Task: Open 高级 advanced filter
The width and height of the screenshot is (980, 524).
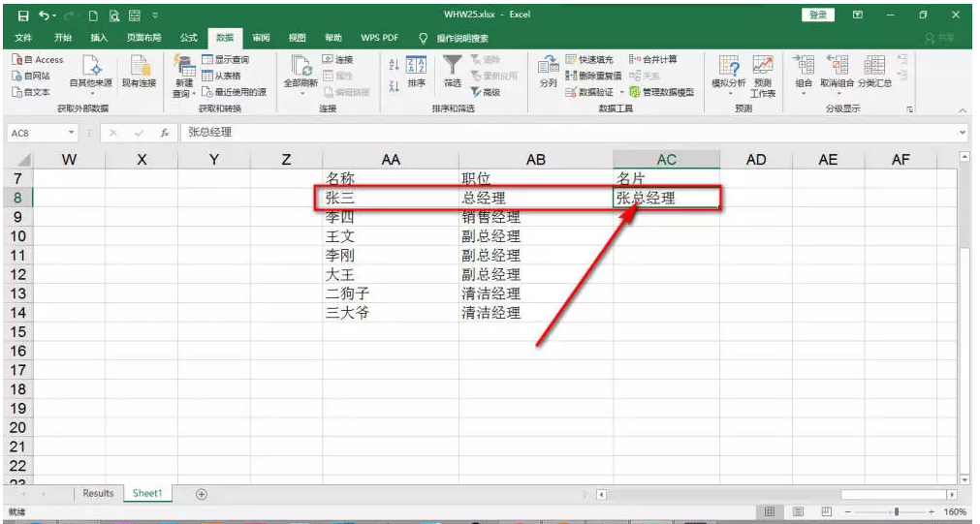Action: (x=486, y=92)
